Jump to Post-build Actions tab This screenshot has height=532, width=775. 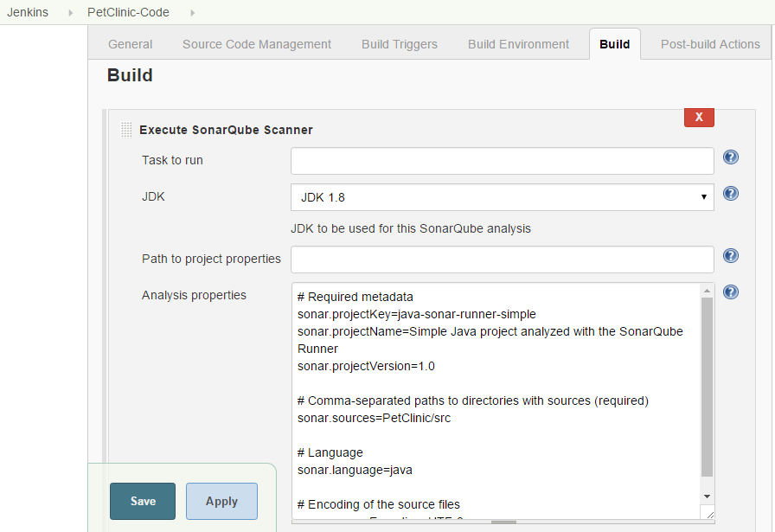coord(710,44)
